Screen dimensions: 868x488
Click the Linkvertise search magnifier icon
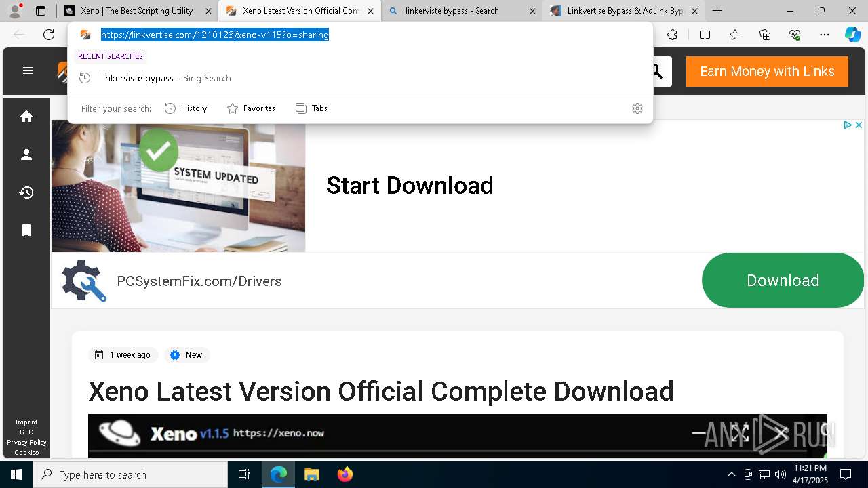(x=656, y=71)
